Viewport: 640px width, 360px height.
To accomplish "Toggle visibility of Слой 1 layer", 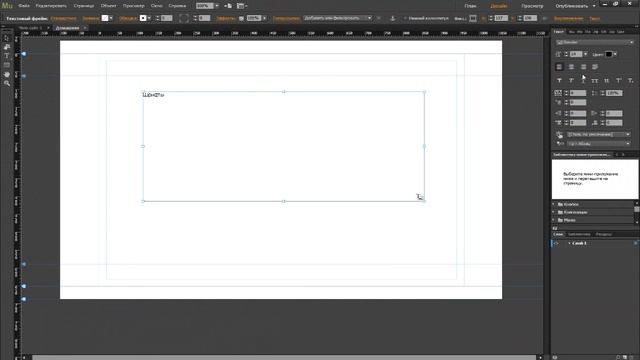I will pos(556,243).
